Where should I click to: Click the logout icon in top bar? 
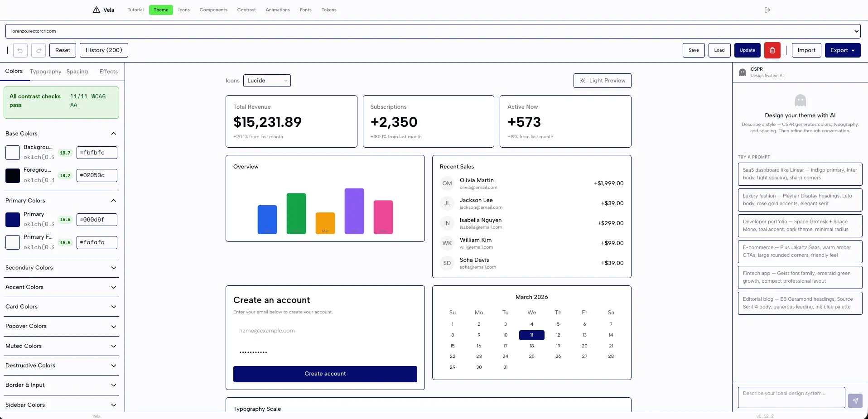[767, 10]
